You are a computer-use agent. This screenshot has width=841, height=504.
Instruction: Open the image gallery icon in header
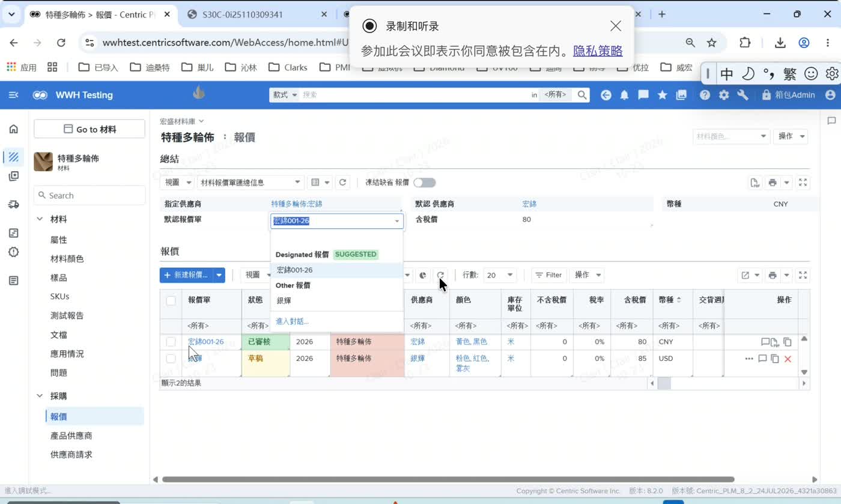click(681, 95)
